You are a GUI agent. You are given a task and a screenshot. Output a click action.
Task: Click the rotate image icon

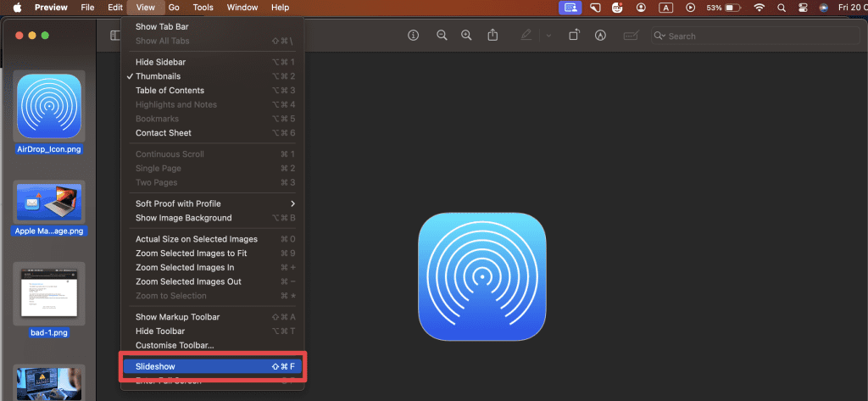tap(574, 36)
